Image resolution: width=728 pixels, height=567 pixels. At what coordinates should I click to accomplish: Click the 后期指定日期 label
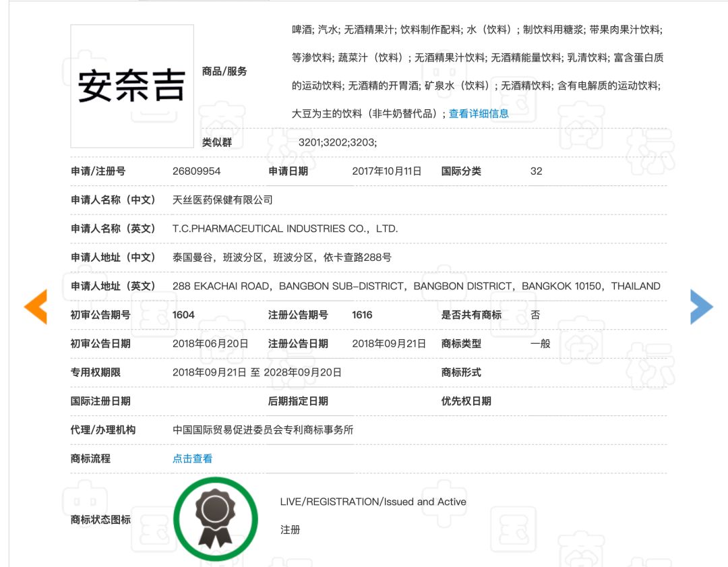tap(298, 401)
